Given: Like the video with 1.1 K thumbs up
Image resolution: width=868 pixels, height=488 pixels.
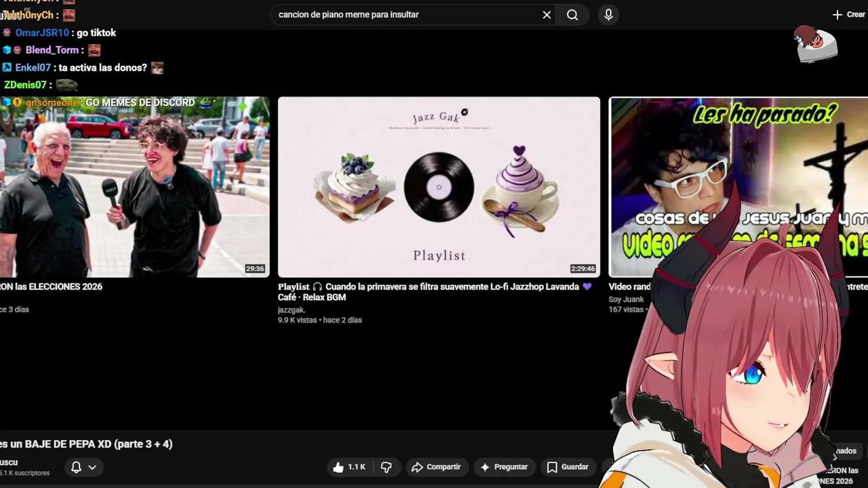Looking at the screenshot, I should coord(349,467).
